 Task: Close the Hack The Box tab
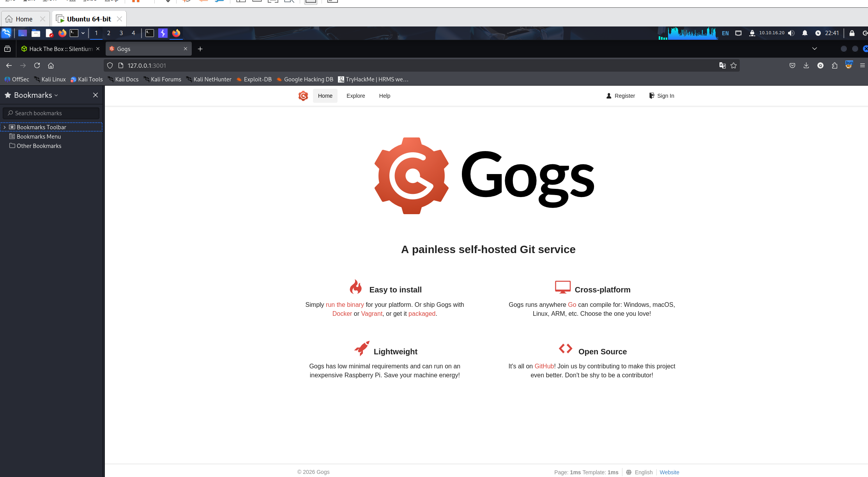point(98,49)
